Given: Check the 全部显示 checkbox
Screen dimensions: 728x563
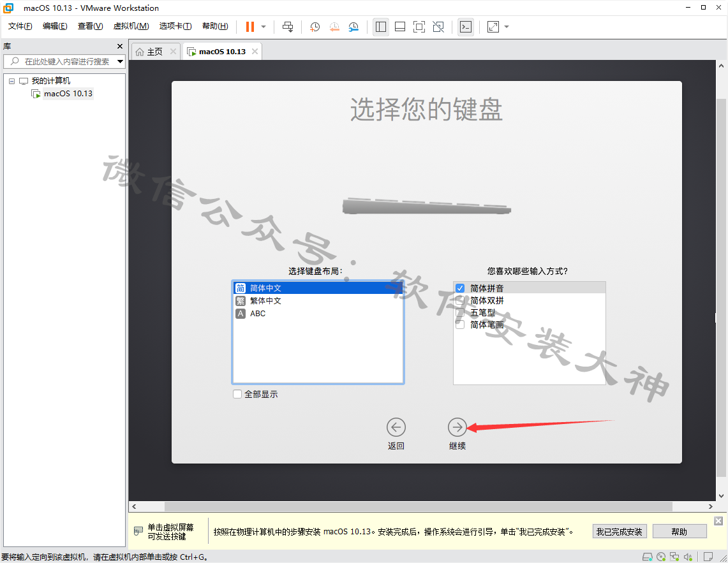Looking at the screenshot, I should point(237,394).
